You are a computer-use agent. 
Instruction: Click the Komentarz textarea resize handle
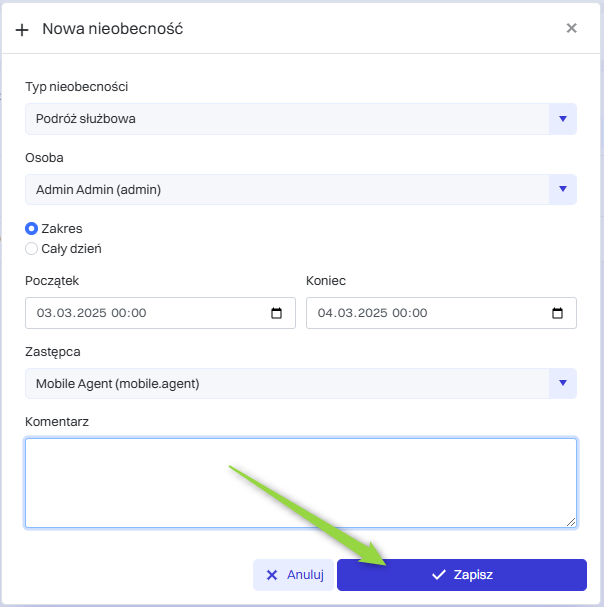571,522
